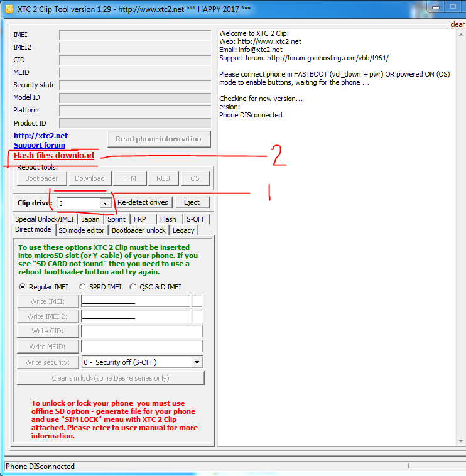This screenshot has width=466, height=476.
Task: Open the Japan tab
Action: [90, 219]
